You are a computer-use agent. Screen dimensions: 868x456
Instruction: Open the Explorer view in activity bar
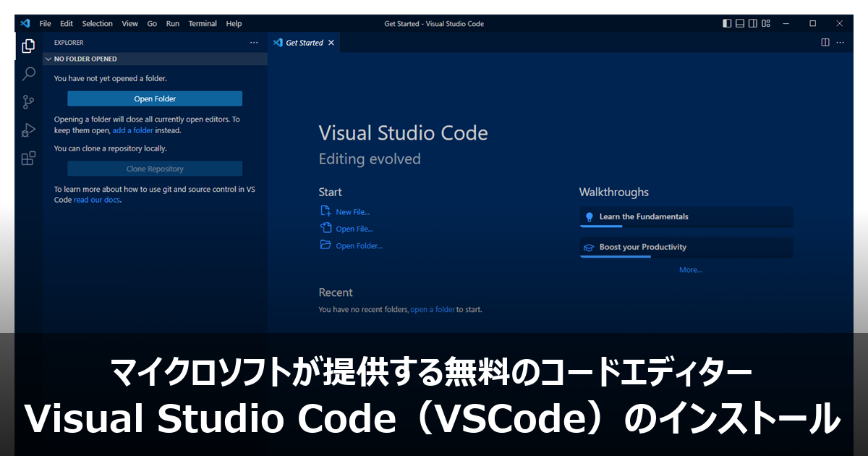tap(28, 46)
